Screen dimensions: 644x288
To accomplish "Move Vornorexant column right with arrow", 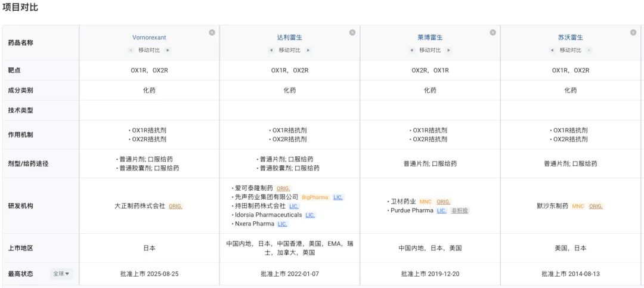I will [x=168, y=51].
